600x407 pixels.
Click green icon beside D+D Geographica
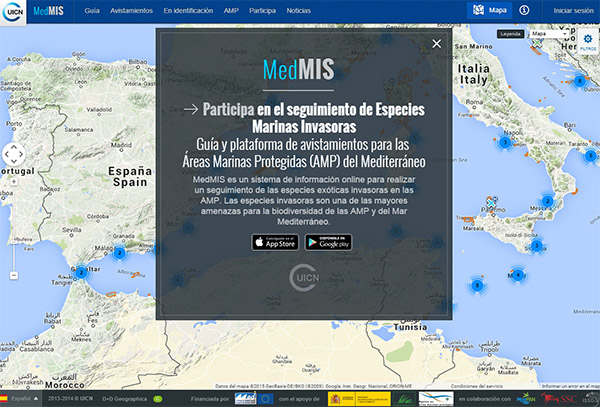[x=158, y=399]
